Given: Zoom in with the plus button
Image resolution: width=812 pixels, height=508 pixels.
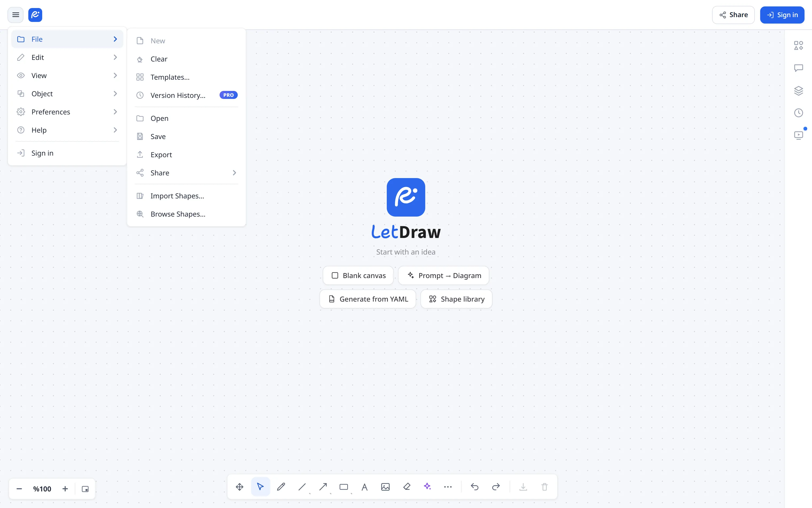Looking at the screenshot, I should 65,489.
